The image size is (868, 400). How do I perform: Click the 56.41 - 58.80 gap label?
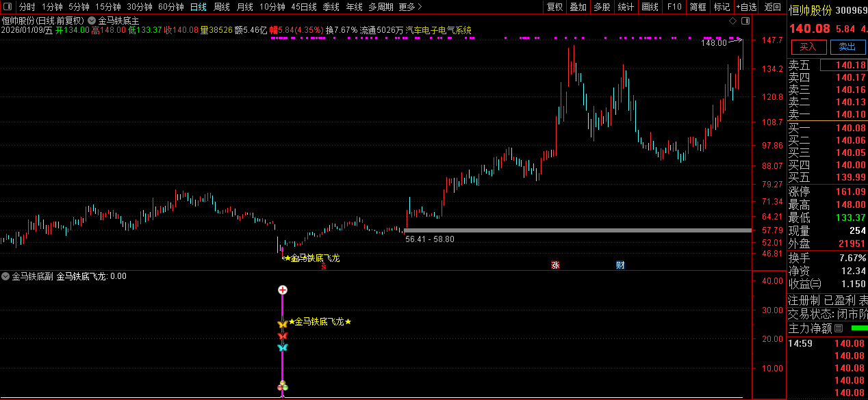click(429, 239)
